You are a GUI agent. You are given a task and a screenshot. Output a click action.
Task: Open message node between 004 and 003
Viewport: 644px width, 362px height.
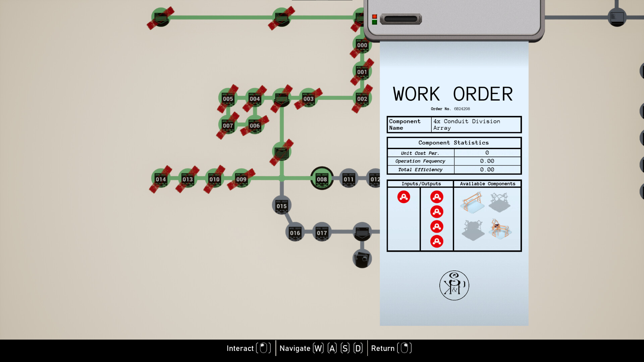pos(281,98)
